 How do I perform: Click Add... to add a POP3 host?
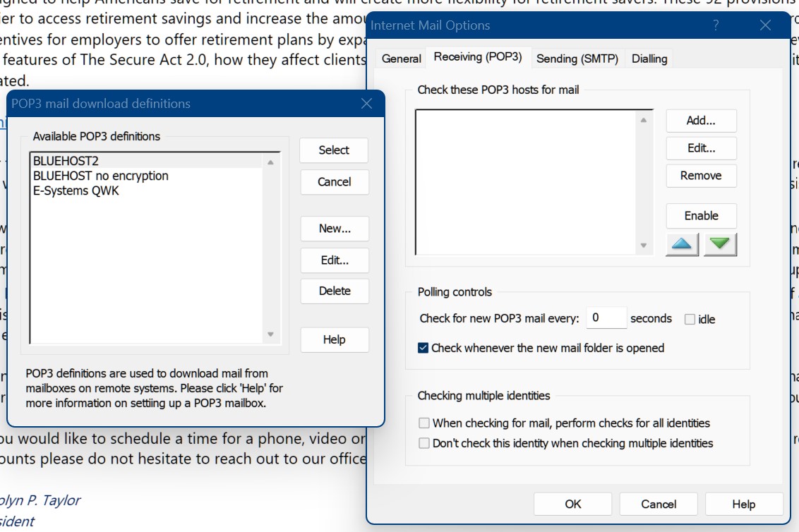pyautogui.click(x=701, y=121)
